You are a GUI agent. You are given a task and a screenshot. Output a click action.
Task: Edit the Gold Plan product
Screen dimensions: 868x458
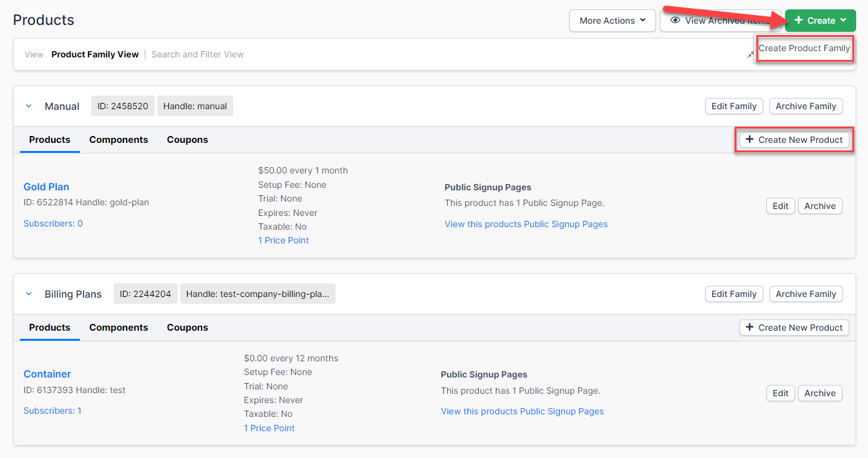(780, 206)
